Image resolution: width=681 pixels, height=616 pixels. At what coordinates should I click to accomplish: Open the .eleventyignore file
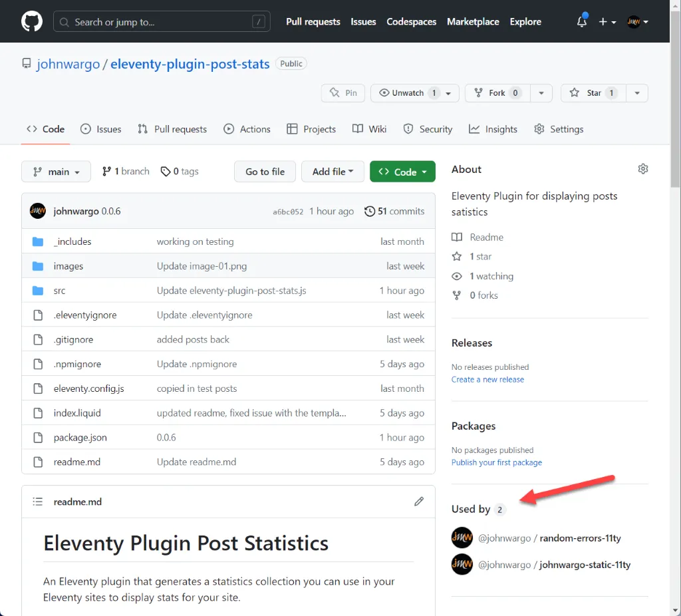pyautogui.click(x=85, y=315)
